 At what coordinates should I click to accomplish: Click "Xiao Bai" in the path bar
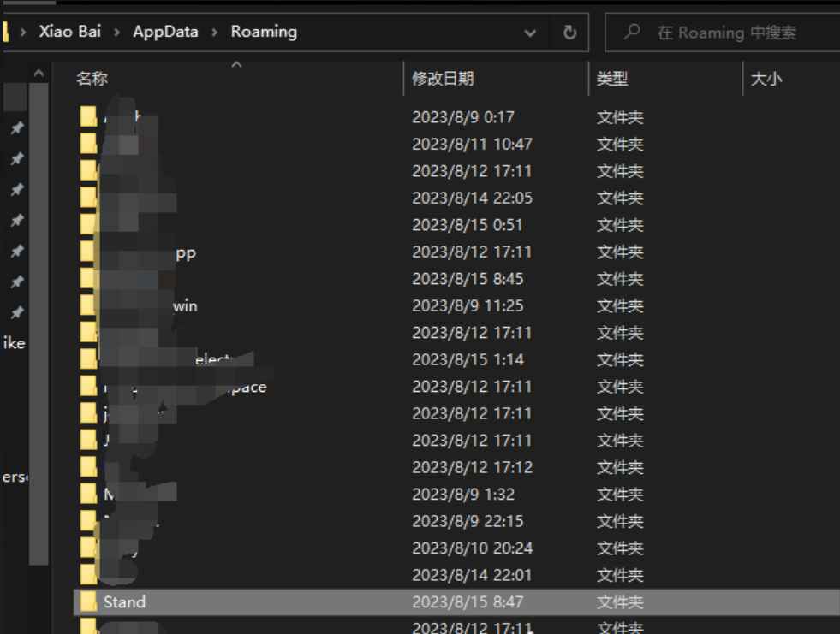point(69,32)
